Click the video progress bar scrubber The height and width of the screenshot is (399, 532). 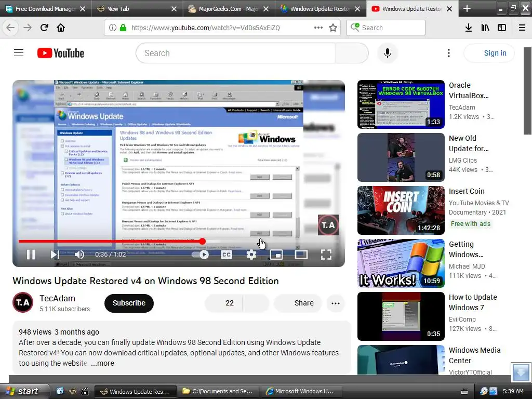click(203, 241)
